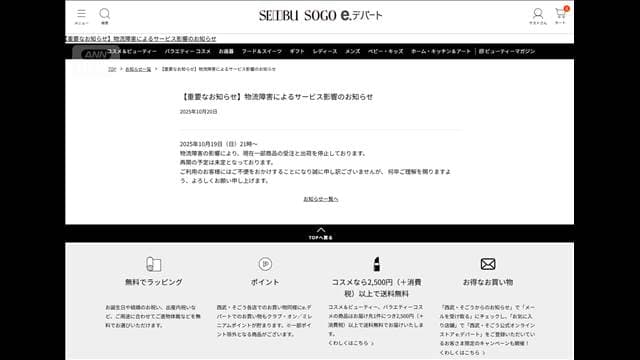This screenshot has width=640, height=360.
Task: Click the SEIBU SOGO e.デパート logo
Action: [x=320, y=16]
